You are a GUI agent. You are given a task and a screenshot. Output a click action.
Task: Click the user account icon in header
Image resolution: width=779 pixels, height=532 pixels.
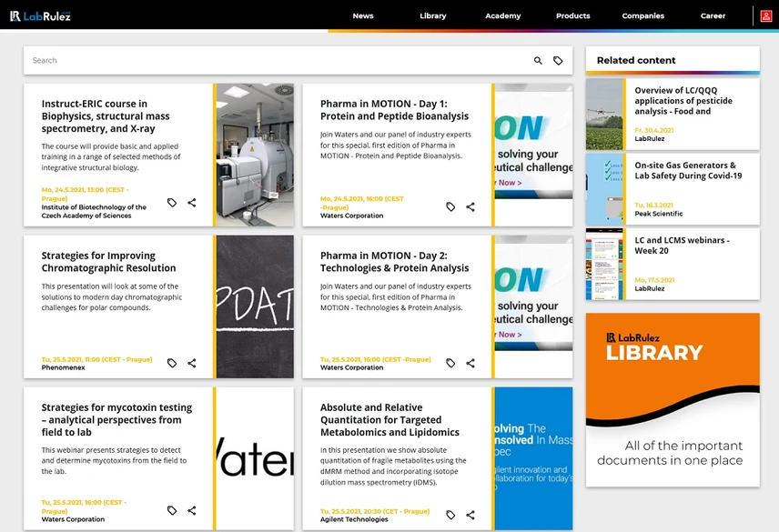tap(766, 15)
